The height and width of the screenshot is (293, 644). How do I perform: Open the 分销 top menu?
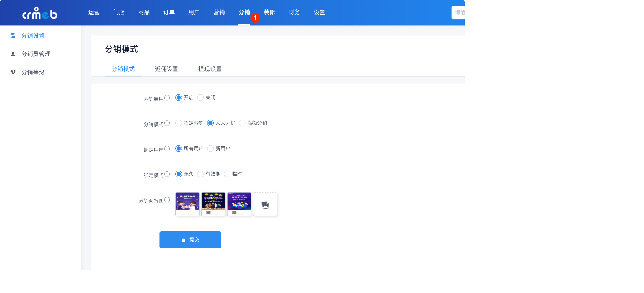click(244, 12)
